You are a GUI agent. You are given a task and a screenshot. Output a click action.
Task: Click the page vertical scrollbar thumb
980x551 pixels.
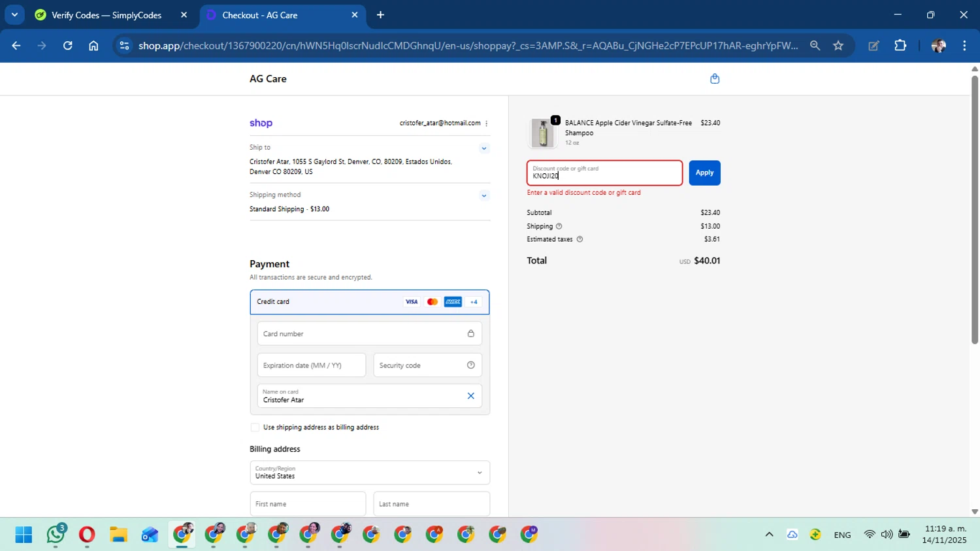click(x=975, y=210)
